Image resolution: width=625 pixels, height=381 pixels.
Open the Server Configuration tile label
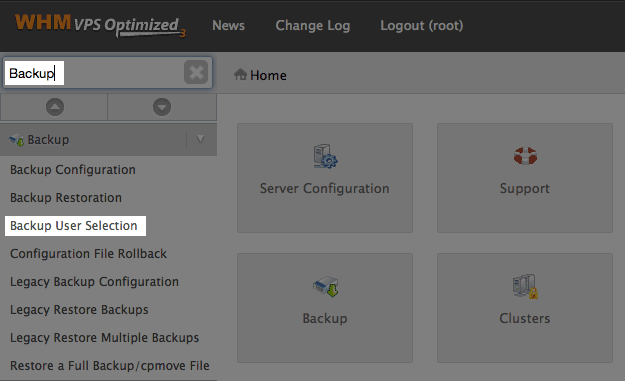(324, 189)
